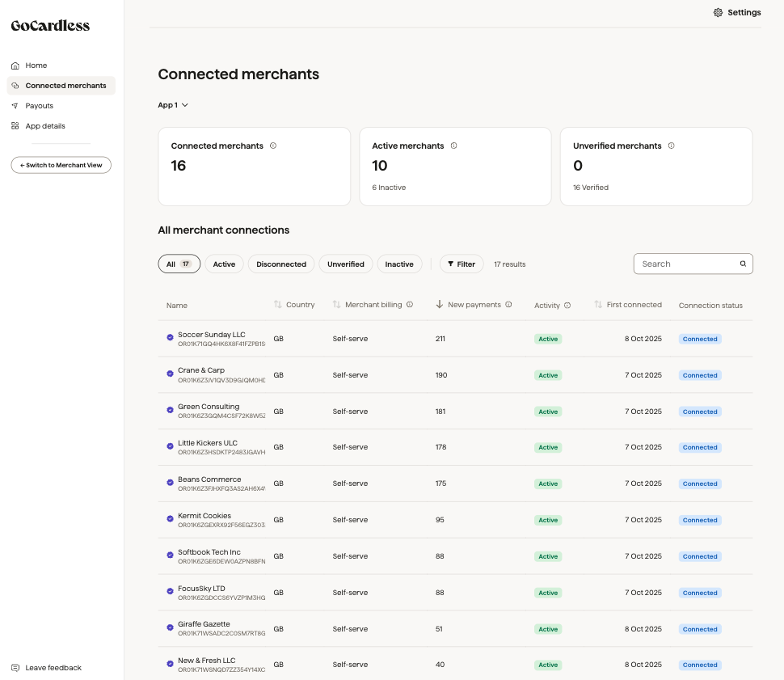The image size is (784, 680).
Task: Open Beans Commerce merchant name
Action: (209, 479)
